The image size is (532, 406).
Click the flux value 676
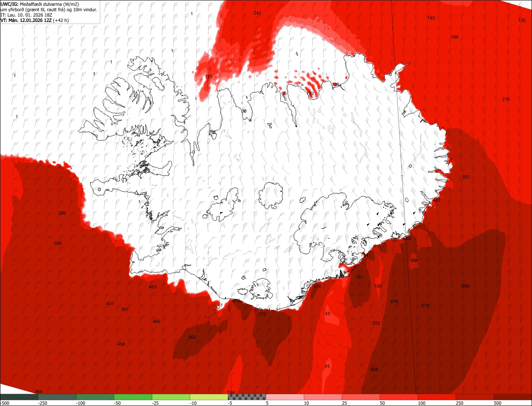pos(394,301)
